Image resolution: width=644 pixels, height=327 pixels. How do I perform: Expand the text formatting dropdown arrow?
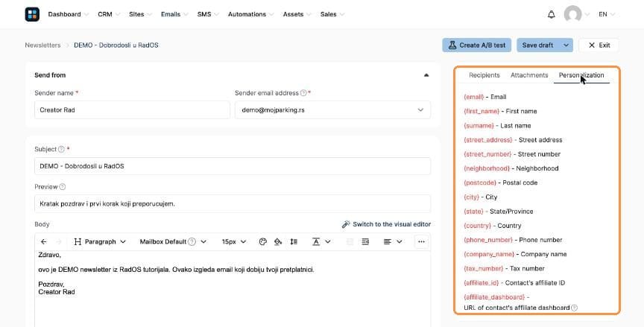tap(328, 241)
